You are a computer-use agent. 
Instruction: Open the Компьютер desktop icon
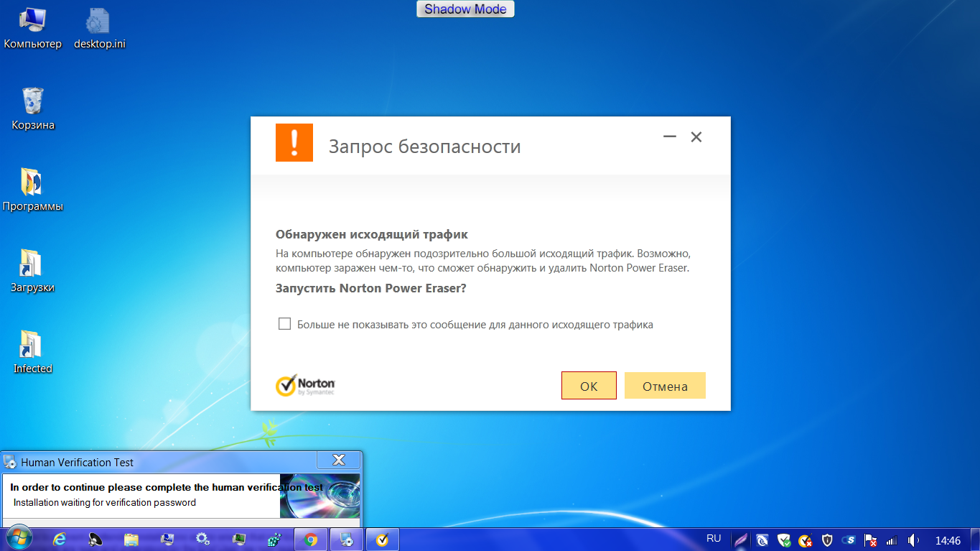[33, 29]
